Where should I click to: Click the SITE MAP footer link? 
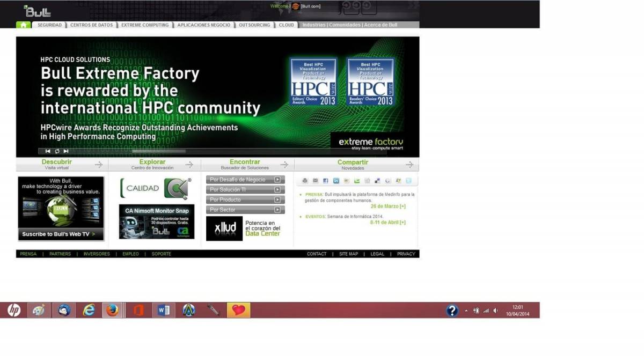pyautogui.click(x=348, y=254)
